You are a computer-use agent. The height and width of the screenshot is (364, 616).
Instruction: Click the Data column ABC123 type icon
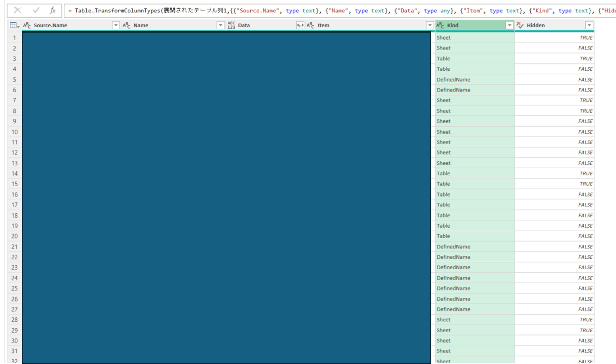pos(231,25)
